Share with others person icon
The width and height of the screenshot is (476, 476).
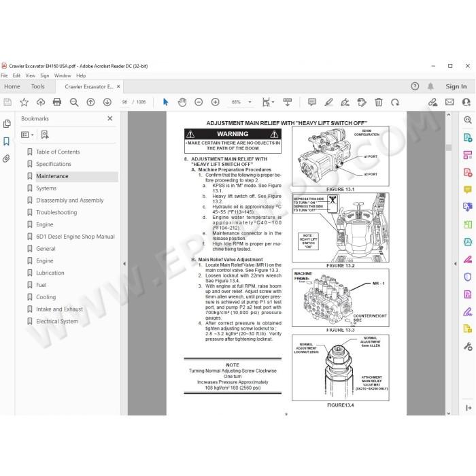point(466,102)
